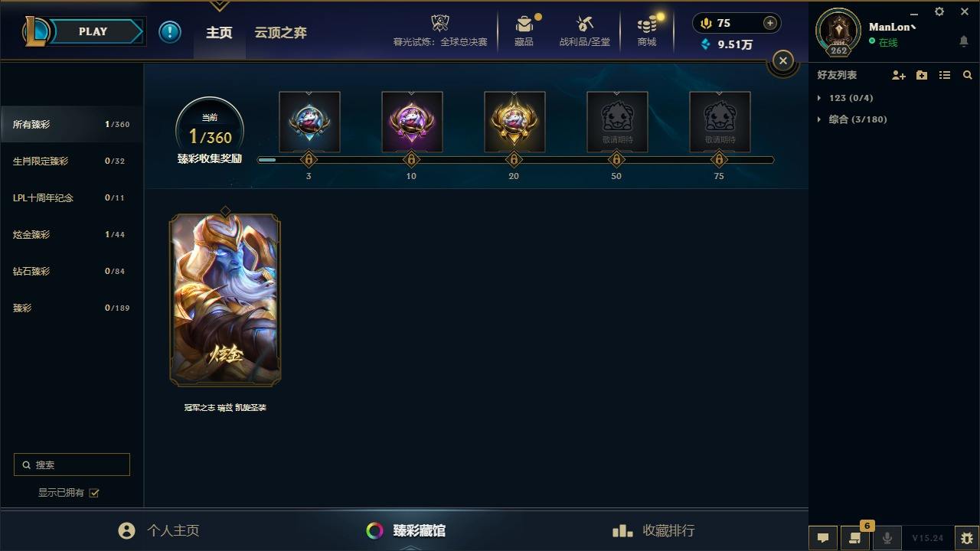Open the friends list view options
Screen dimensions: 980x551
pyautogui.click(x=945, y=75)
